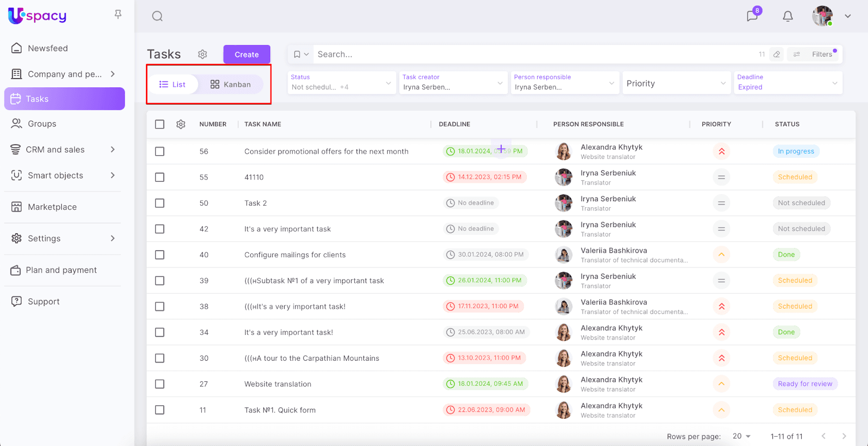Click the pin sidebar icon
The width and height of the screenshot is (868, 446).
pos(118,15)
